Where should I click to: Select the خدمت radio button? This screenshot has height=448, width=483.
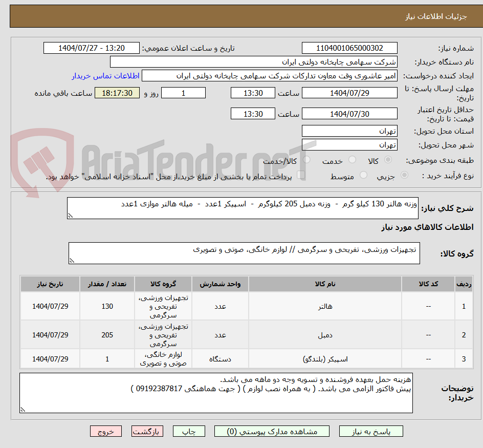353,160
